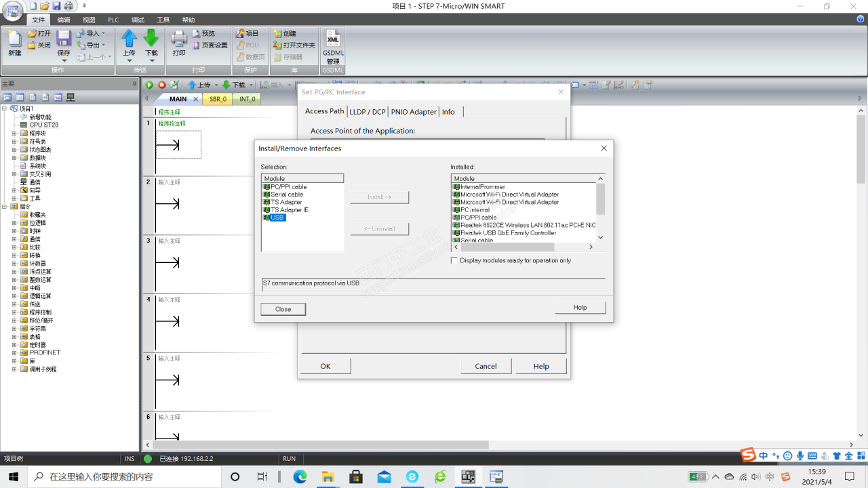Open the 导出 (Export) dropdown arrow

104,45
